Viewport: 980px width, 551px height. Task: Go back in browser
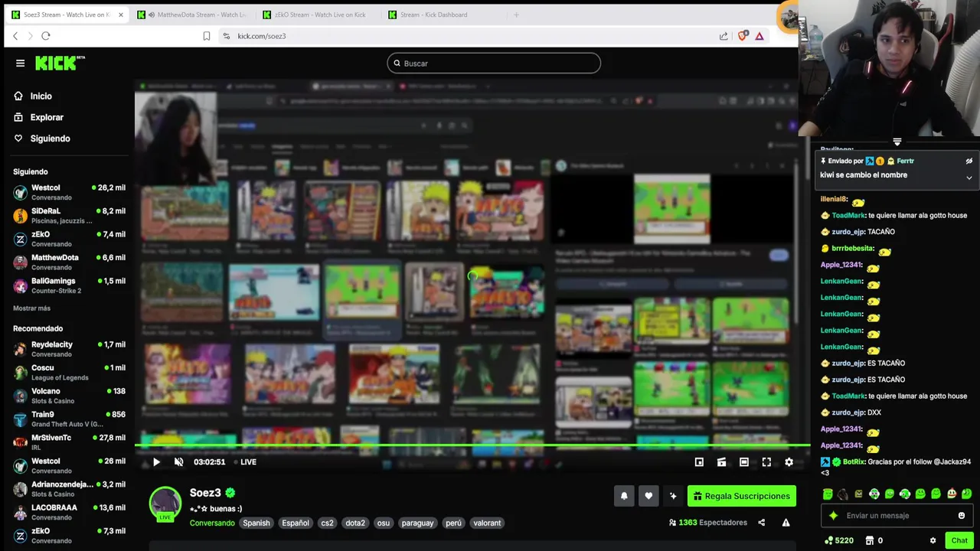coord(15,36)
